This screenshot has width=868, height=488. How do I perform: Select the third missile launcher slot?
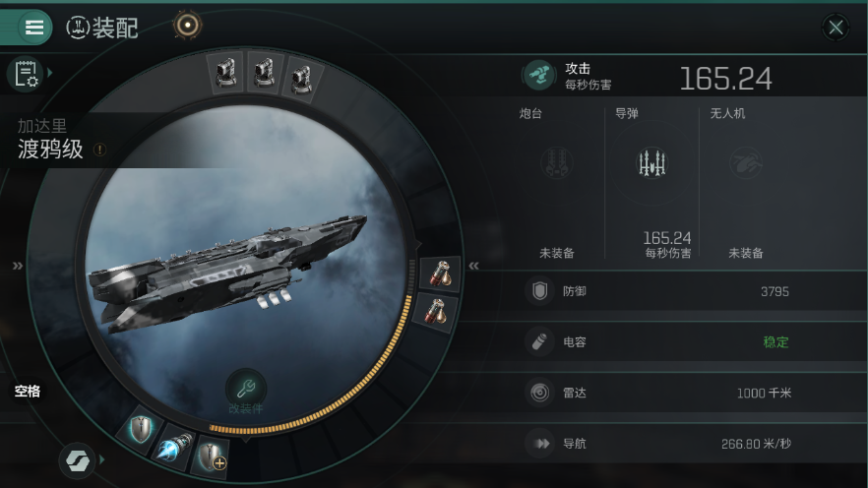click(x=302, y=79)
